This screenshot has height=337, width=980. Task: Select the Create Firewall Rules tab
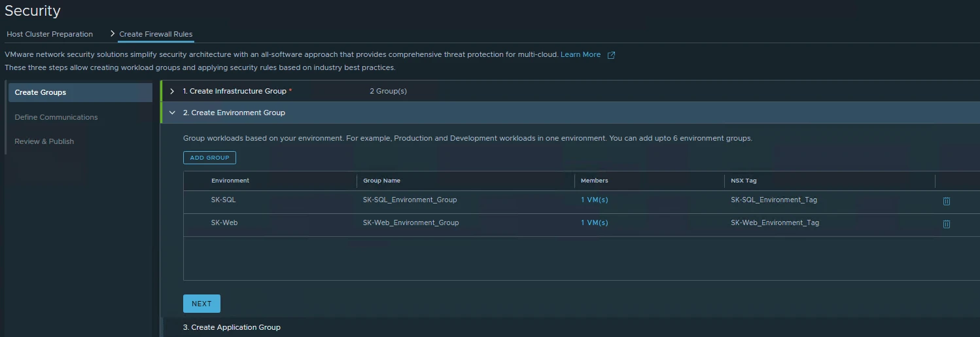pyautogui.click(x=156, y=34)
